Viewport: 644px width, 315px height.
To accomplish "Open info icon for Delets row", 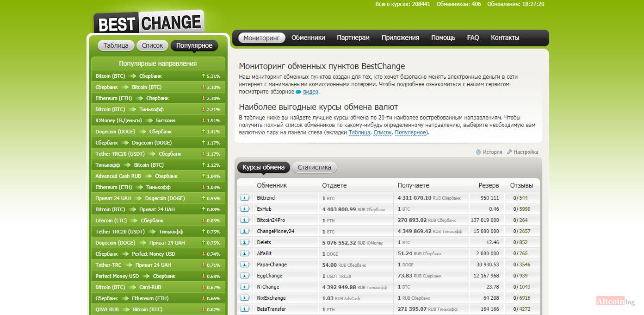I will (245, 242).
